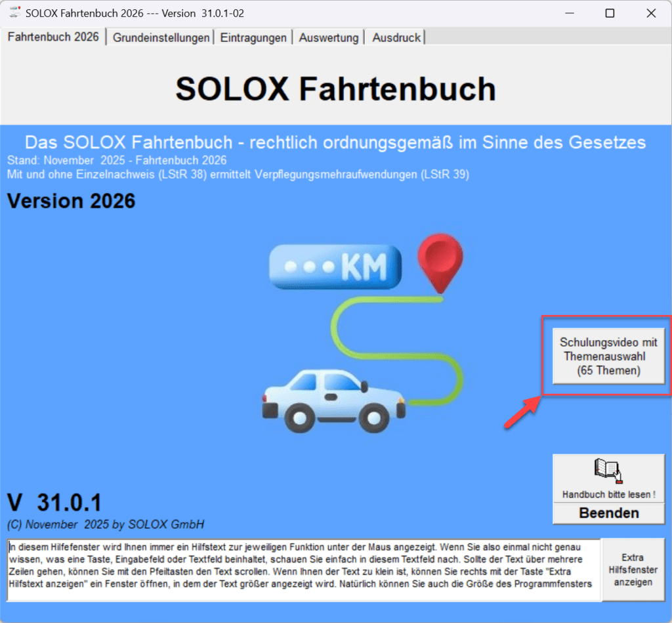
Task: Click the SOLOX app icon in title bar
Action: tap(13, 13)
